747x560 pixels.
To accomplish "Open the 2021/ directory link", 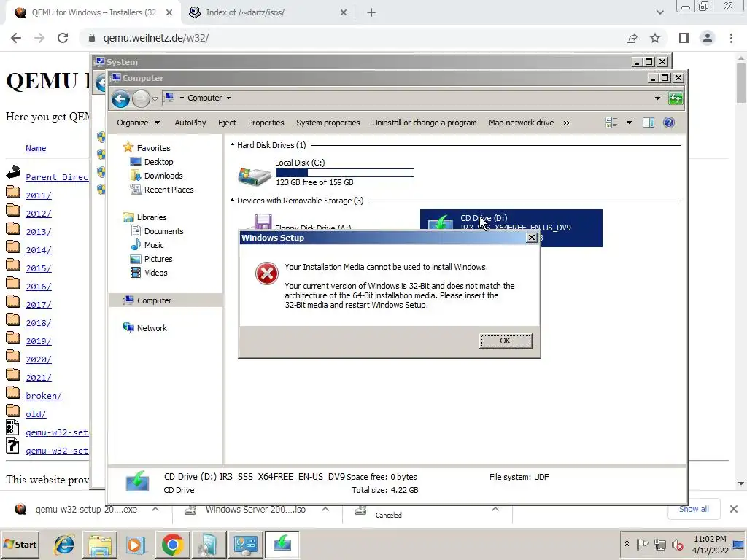I will [x=39, y=378].
